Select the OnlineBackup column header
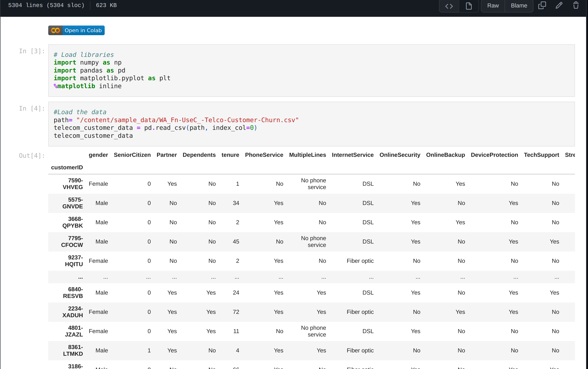Viewport: 588px width, 369px height. tap(445, 155)
